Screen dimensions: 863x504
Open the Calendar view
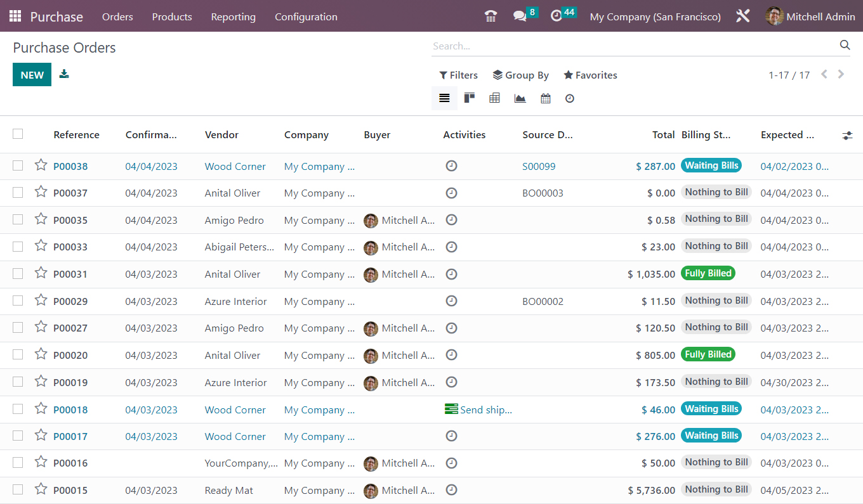point(545,98)
